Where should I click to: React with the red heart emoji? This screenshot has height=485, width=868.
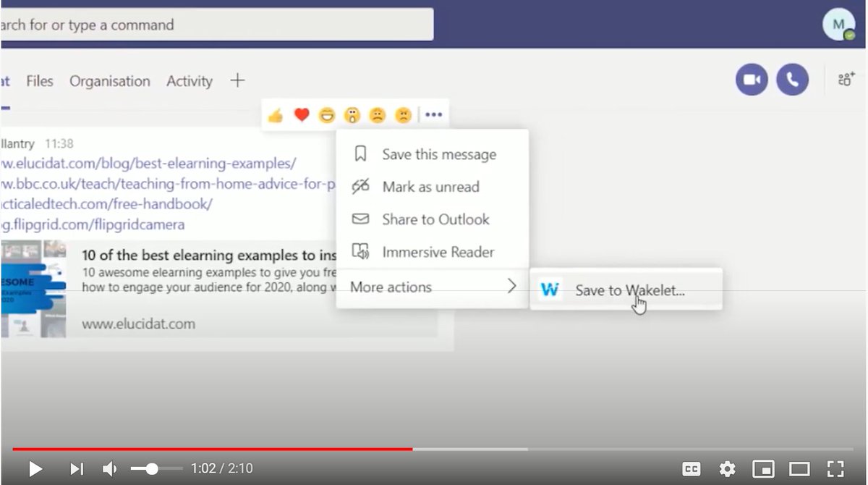302,114
